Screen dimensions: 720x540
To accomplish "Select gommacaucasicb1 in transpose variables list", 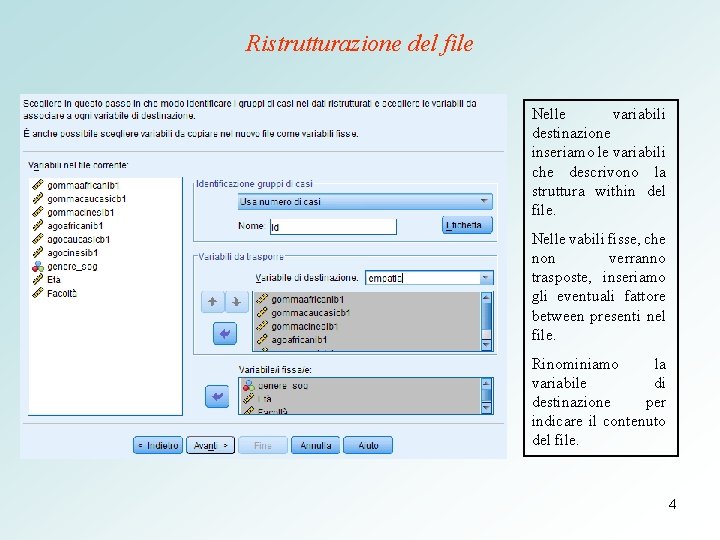I will coord(311,313).
